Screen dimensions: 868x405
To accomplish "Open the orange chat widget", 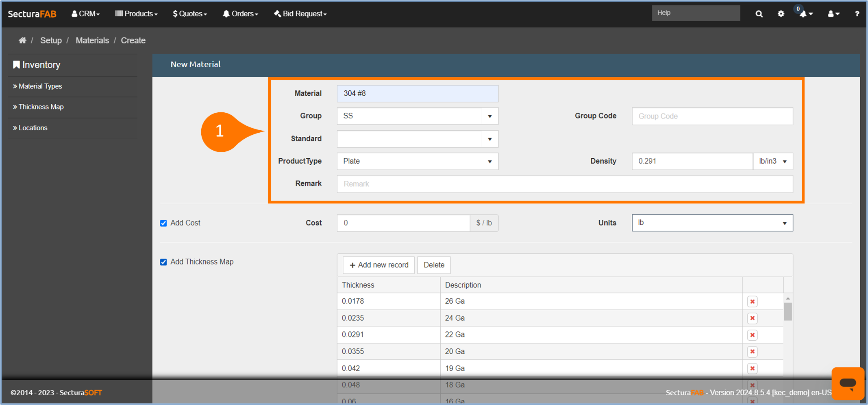I will tap(848, 383).
